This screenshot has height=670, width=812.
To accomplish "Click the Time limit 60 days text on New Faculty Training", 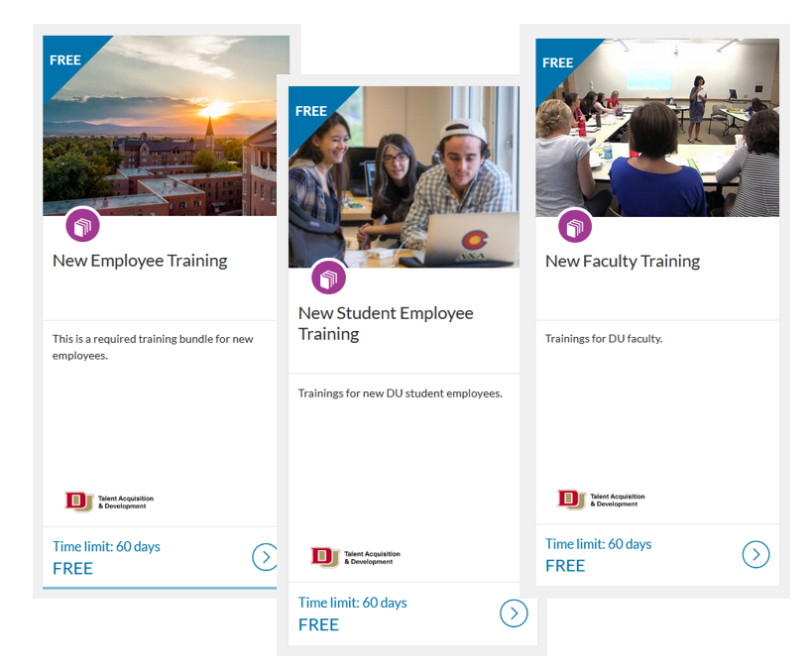I will 599,544.
